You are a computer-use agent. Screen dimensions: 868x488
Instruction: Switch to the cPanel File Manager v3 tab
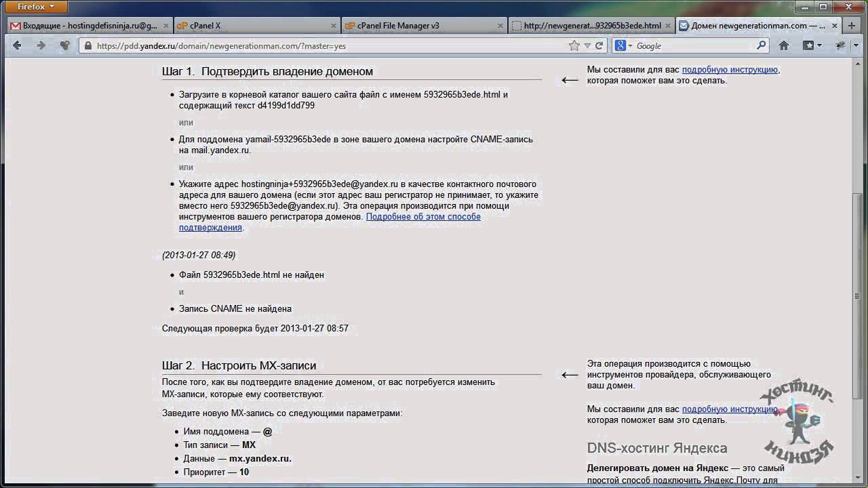[425, 26]
